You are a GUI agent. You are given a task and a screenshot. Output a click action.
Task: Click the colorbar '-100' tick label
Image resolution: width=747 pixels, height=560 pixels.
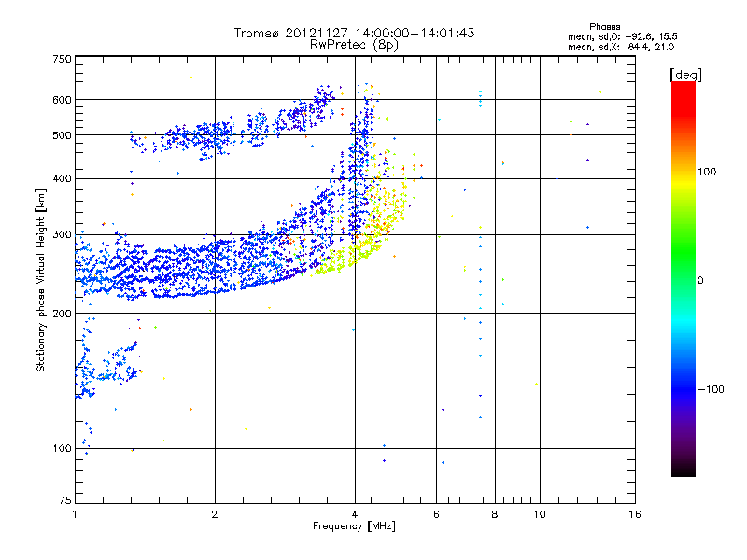[x=711, y=389]
